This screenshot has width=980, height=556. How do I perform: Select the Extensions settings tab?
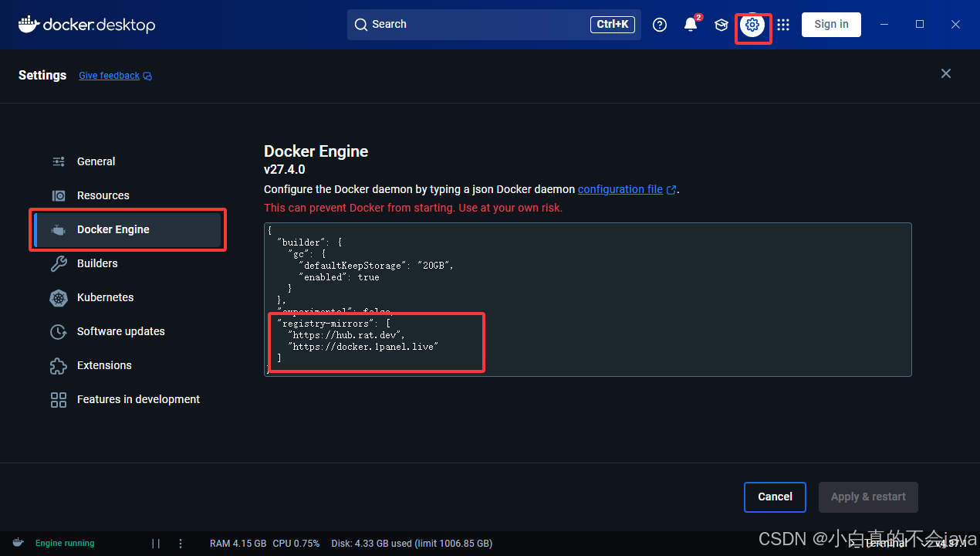tap(128, 365)
